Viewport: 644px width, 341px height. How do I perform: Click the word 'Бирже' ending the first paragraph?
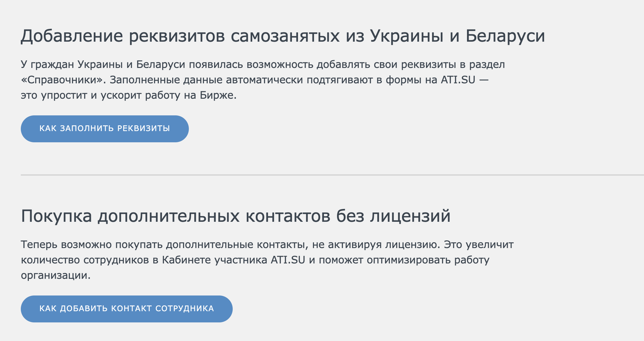218,96
